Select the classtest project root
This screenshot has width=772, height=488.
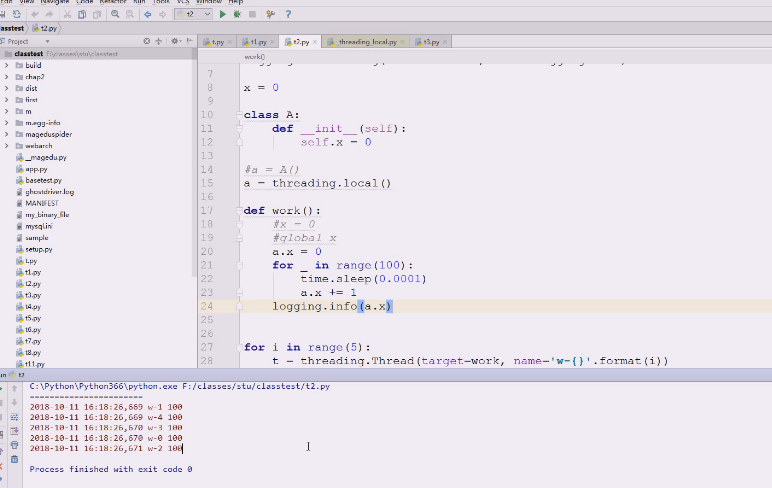click(x=29, y=54)
